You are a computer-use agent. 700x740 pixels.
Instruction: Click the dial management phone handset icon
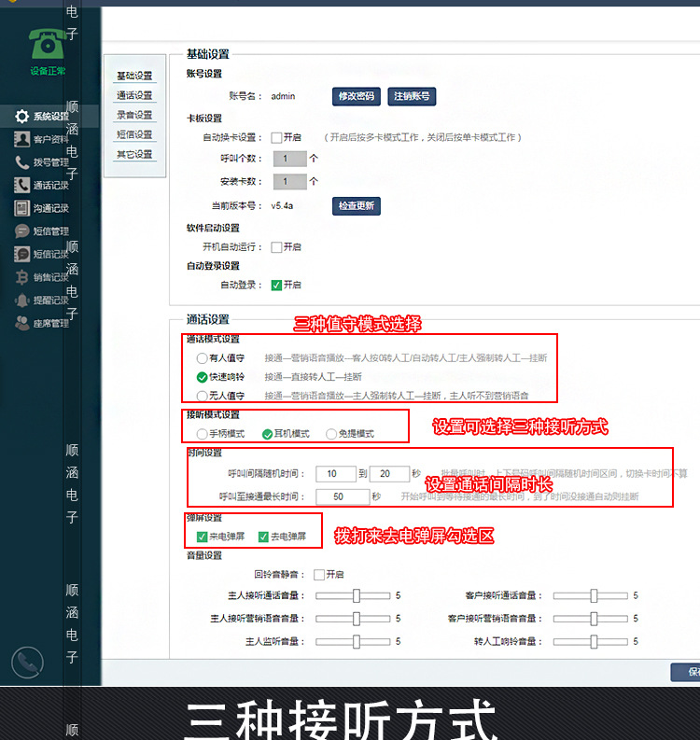pos(21,162)
